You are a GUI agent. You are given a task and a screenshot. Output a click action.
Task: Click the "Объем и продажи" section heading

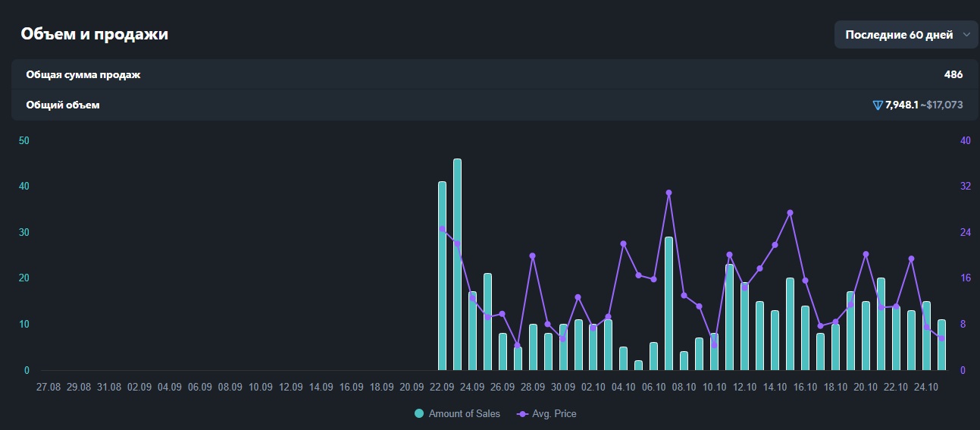point(94,34)
